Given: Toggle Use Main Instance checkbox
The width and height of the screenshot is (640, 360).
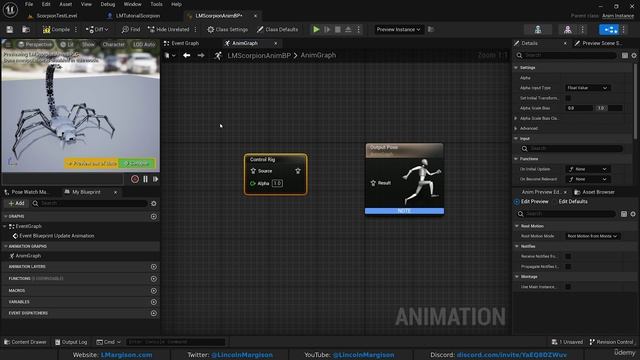Looking at the screenshot, I should pyautogui.click(x=568, y=287).
